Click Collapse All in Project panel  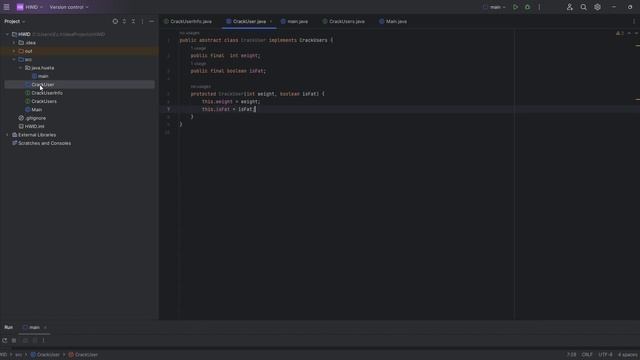(x=133, y=21)
